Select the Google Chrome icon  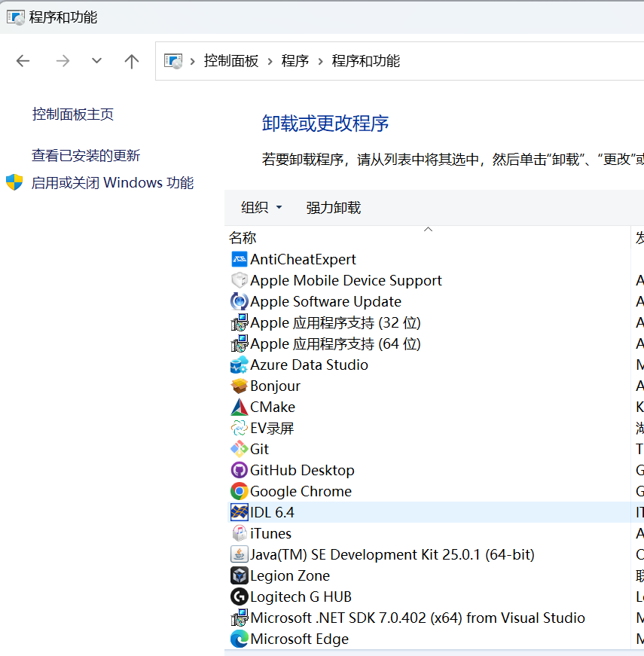click(239, 491)
